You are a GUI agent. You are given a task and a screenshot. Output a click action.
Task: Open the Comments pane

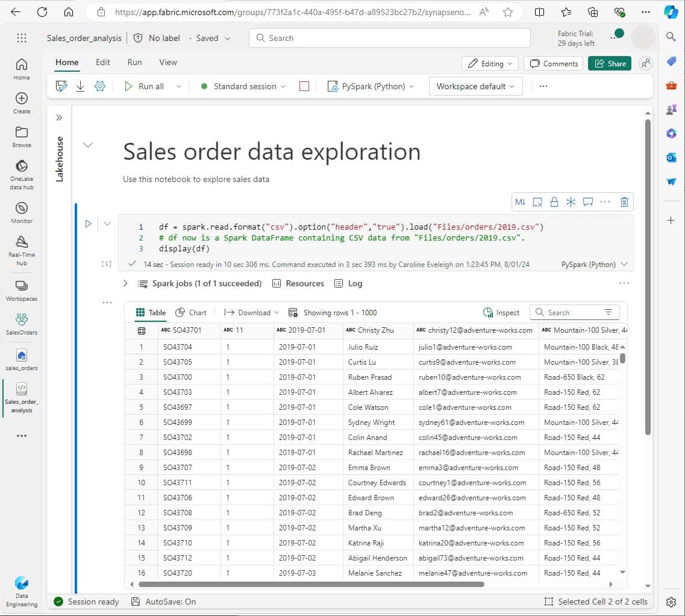(554, 63)
